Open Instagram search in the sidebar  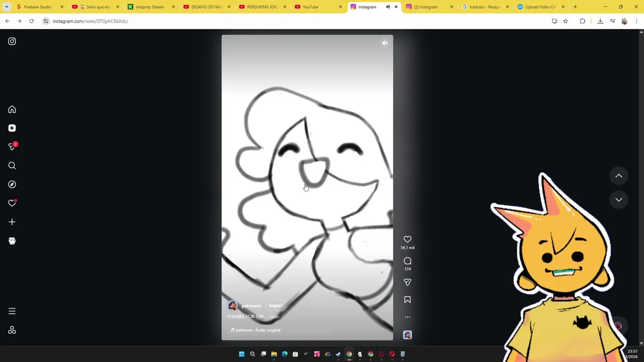(x=12, y=166)
